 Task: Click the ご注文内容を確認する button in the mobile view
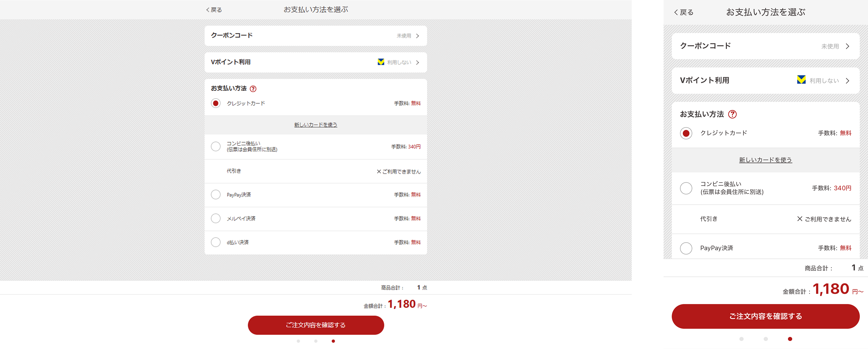[x=765, y=316]
